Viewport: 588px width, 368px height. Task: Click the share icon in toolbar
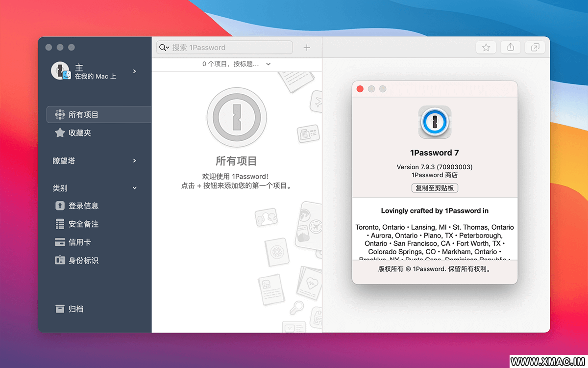pyautogui.click(x=511, y=47)
